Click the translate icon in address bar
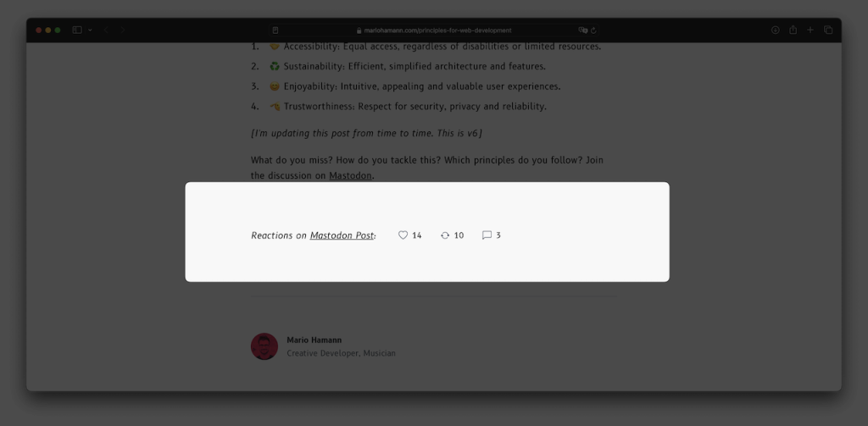868x426 pixels. pyautogui.click(x=582, y=30)
